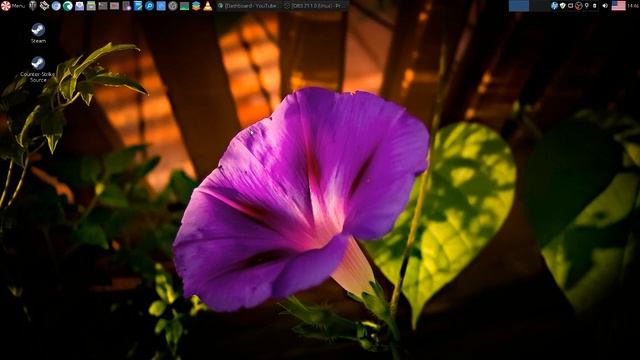Launch World of Tanks panel icon

pyautogui.click(x=33, y=6)
